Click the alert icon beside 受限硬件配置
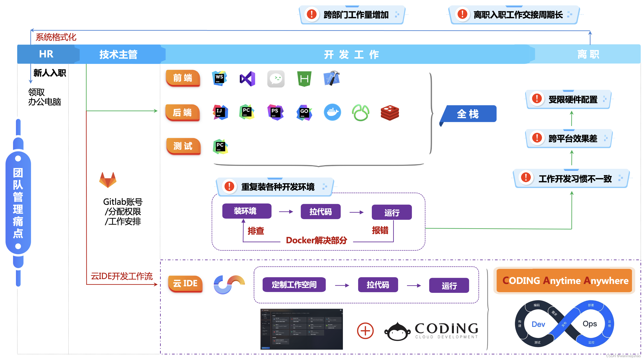 [537, 98]
